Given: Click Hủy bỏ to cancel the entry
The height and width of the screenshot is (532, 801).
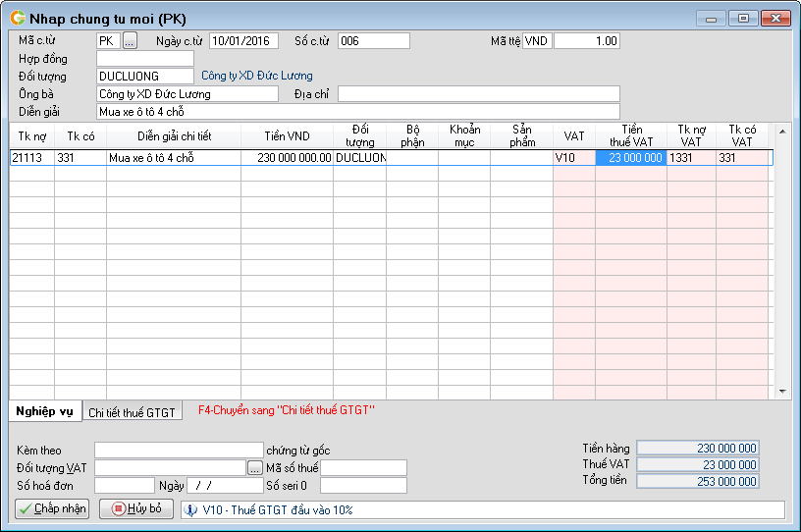Looking at the screenshot, I should click(x=136, y=509).
